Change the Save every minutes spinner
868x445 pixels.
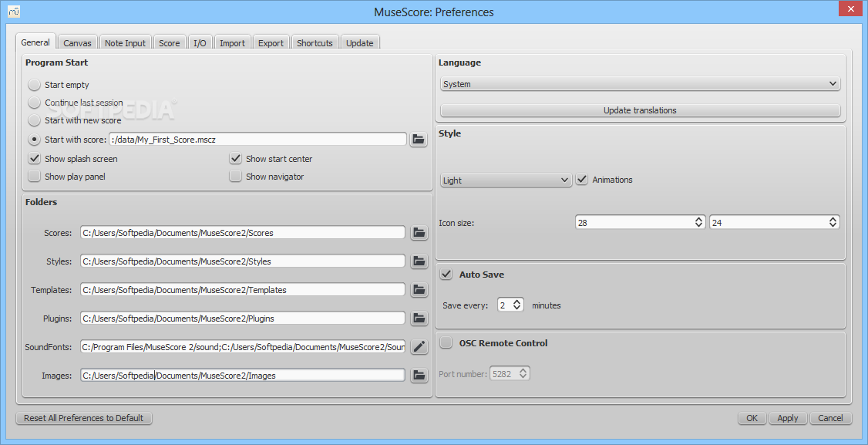510,305
